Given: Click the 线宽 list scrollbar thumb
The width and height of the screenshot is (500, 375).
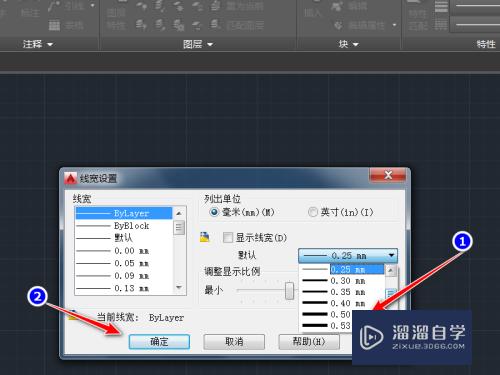Looking at the screenshot, I should pyautogui.click(x=179, y=228).
